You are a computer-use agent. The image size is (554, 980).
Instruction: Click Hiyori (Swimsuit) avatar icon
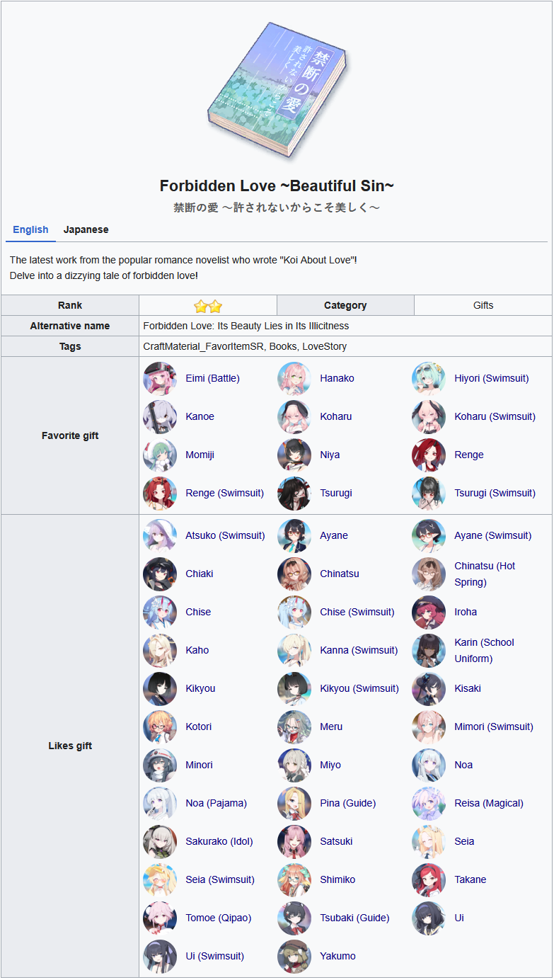(x=429, y=379)
